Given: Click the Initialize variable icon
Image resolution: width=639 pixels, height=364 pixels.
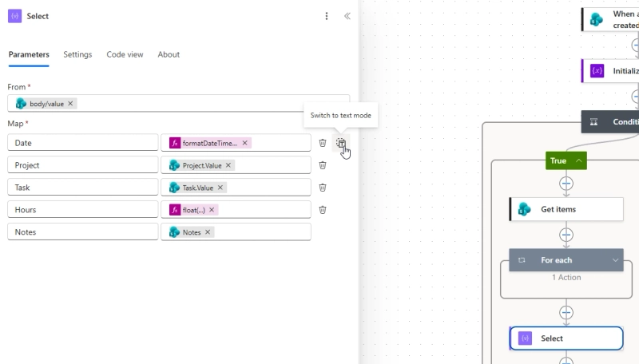Looking at the screenshot, I should coord(597,71).
